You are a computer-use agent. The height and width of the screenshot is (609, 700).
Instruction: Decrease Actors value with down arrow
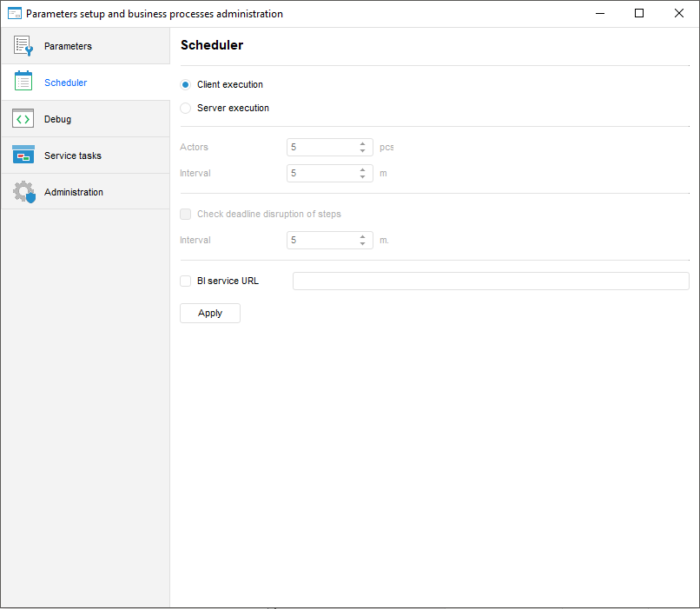coord(362,151)
